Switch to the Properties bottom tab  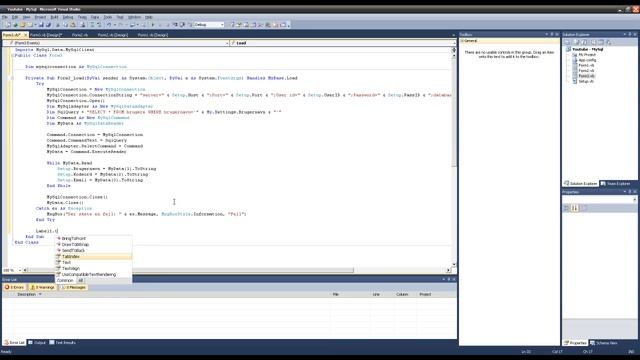(575, 343)
